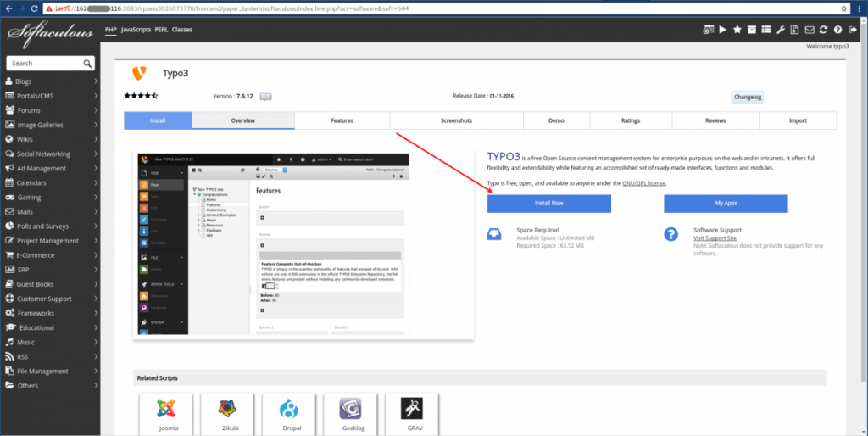This screenshot has width=868, height=436.
Task: Click the Typo3 orange logo
Action: 139,73
